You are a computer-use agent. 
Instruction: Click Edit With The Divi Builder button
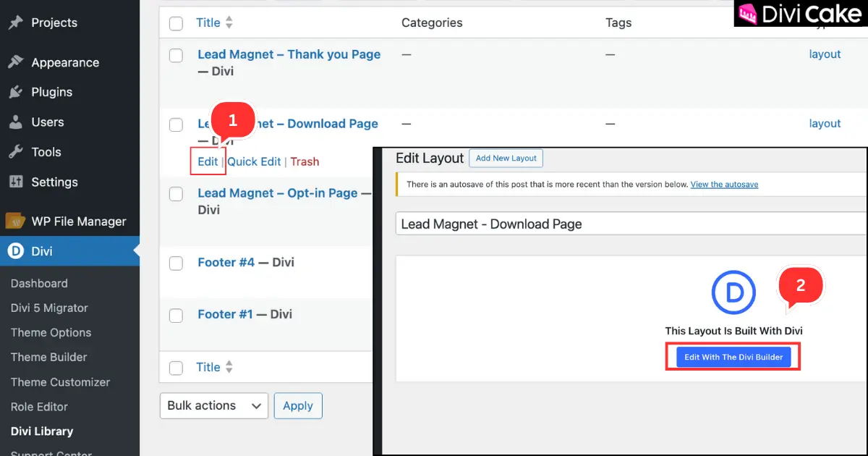733,357
